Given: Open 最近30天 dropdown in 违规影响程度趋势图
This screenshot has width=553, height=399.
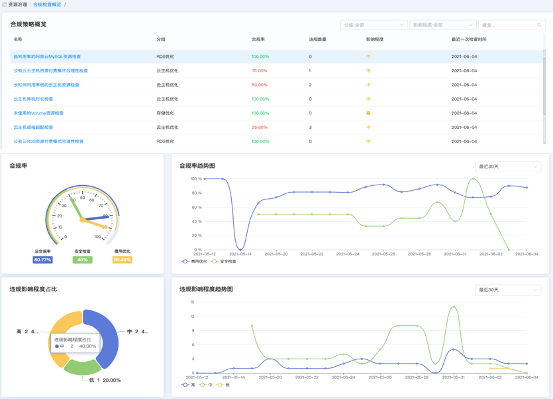Looking at the screenshot, I should point(508,290).
